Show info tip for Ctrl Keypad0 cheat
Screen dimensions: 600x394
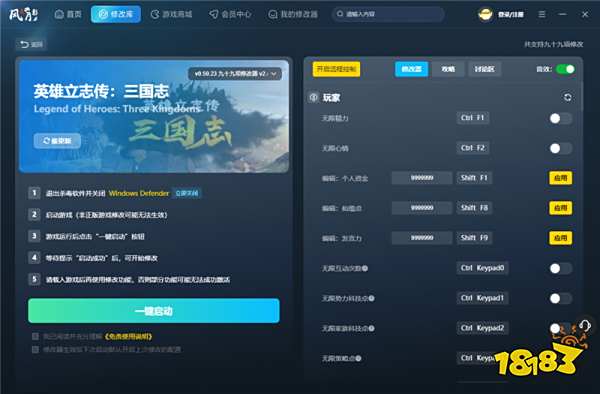(x=365, y=269)
